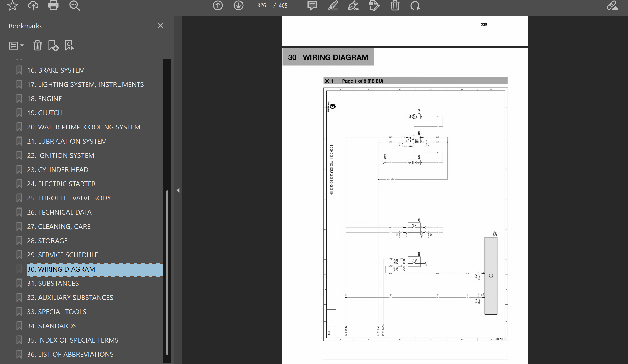The width and height of the screenshot is (628, 364).
Task: Open bookmark 21. LUBRICATION SYSTEM
Action: click(67, 141)
